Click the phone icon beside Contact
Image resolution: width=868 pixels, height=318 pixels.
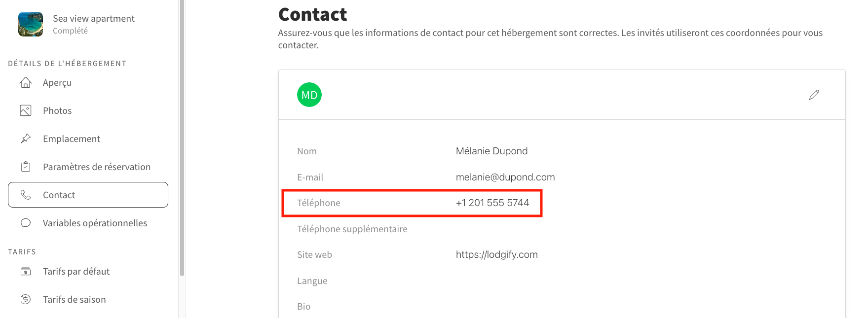(x=26, y=195)
